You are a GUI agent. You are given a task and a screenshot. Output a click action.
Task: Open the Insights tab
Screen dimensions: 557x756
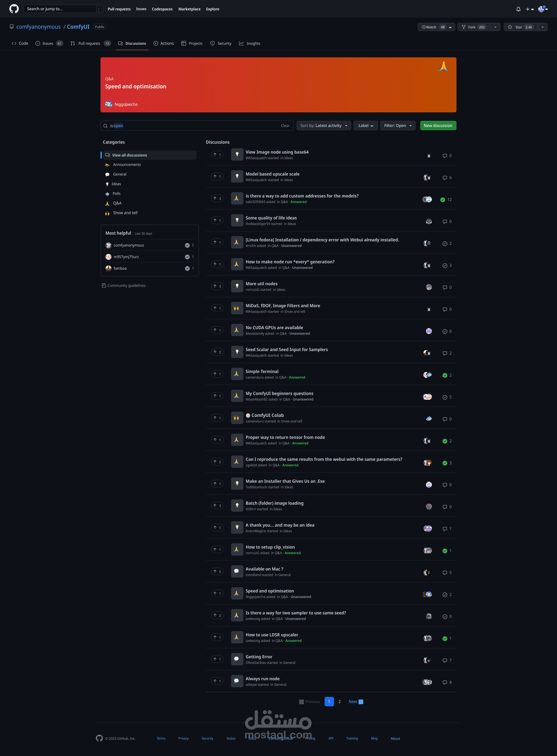[x=249, y=44]
